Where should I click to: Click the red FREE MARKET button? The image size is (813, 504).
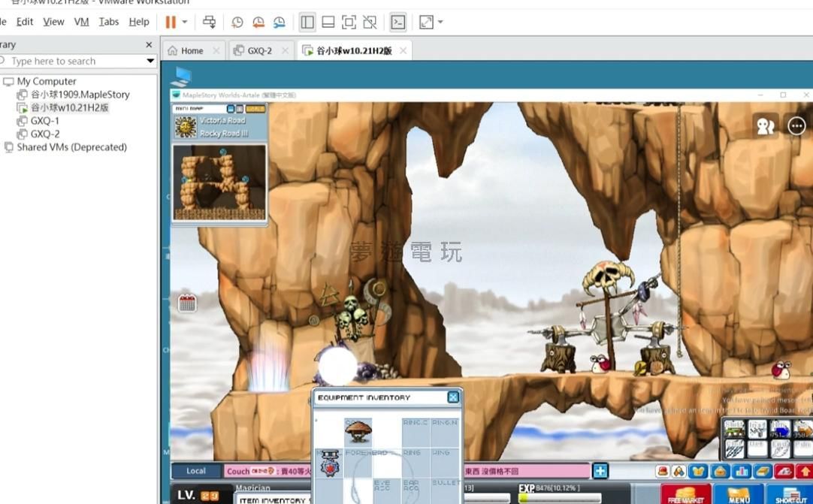pos(685,496)
